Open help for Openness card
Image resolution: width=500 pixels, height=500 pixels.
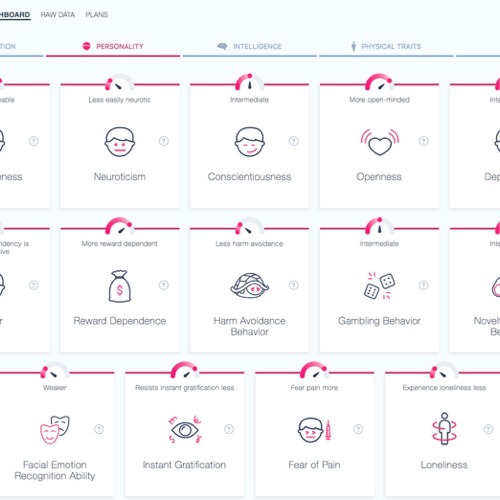[x=424, y=141]
